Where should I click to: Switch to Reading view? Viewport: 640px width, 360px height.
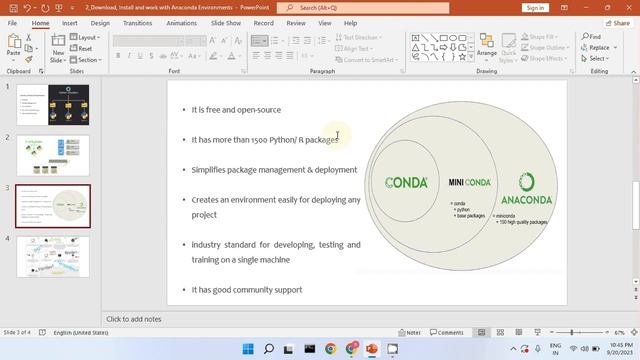(519, 332)
